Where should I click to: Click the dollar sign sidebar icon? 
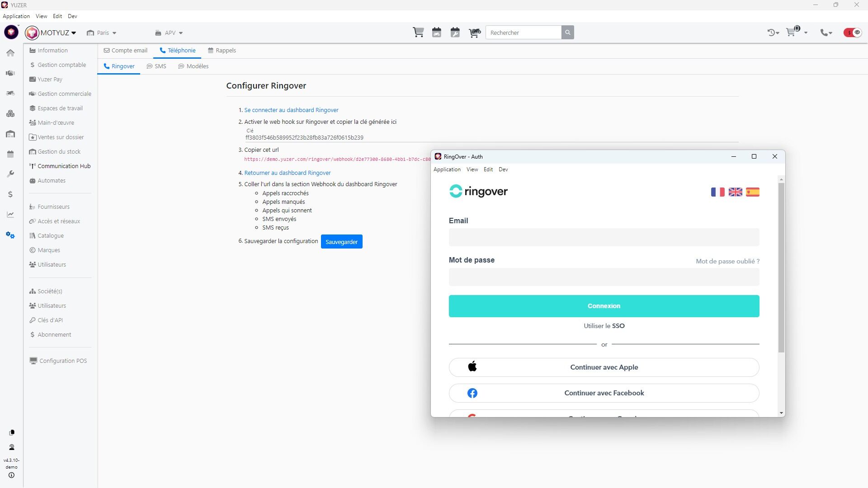10,194
